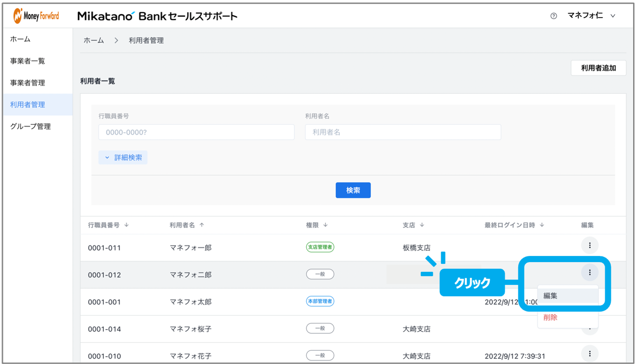
Task: Open the three-dot menu for マネフォ二郎
Action: [590, 272]
